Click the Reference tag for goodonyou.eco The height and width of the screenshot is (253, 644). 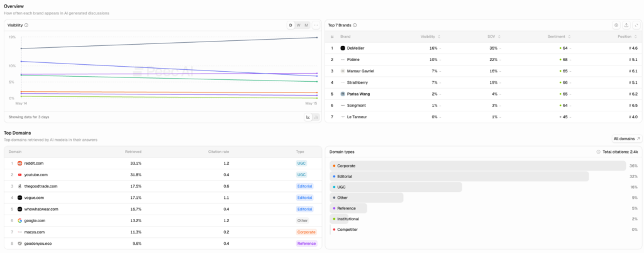[306, 244]
